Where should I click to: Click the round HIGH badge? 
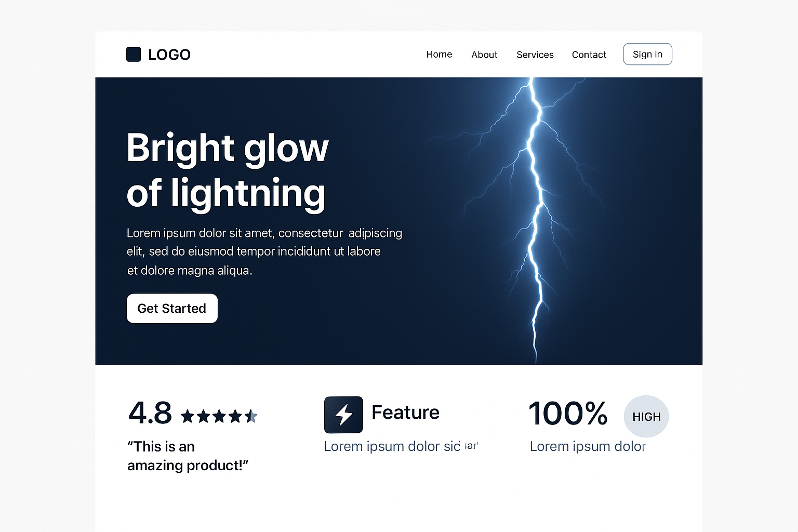[646, 417]
